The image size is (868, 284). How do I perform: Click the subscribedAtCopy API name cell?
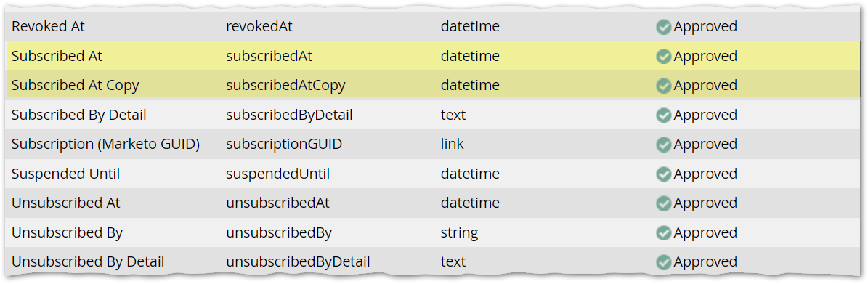pyautogui.click(x=285, y=86)
